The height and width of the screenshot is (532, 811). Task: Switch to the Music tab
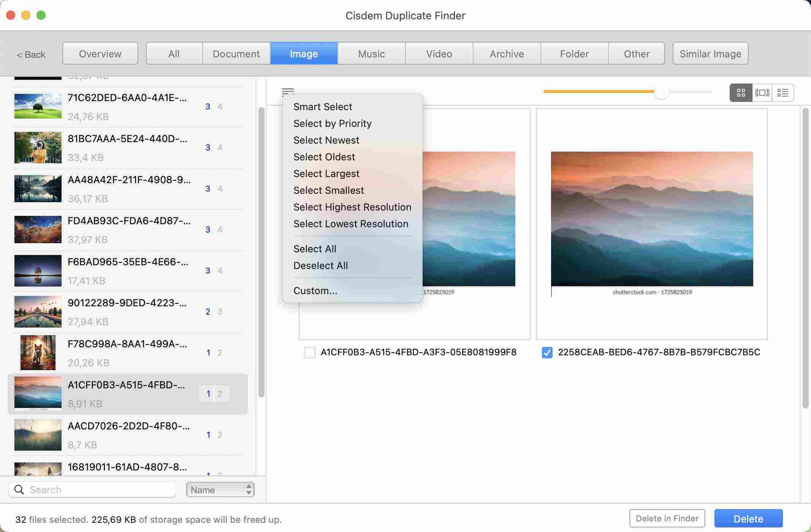[x=371, y=53]
